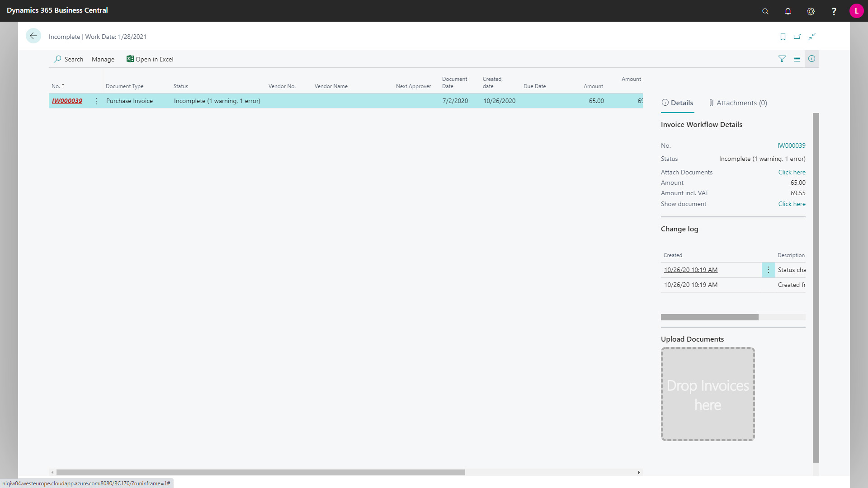Click the 'Click here' link to attach documents
Viewport: 868px width, 488px height.
(792, 172)
